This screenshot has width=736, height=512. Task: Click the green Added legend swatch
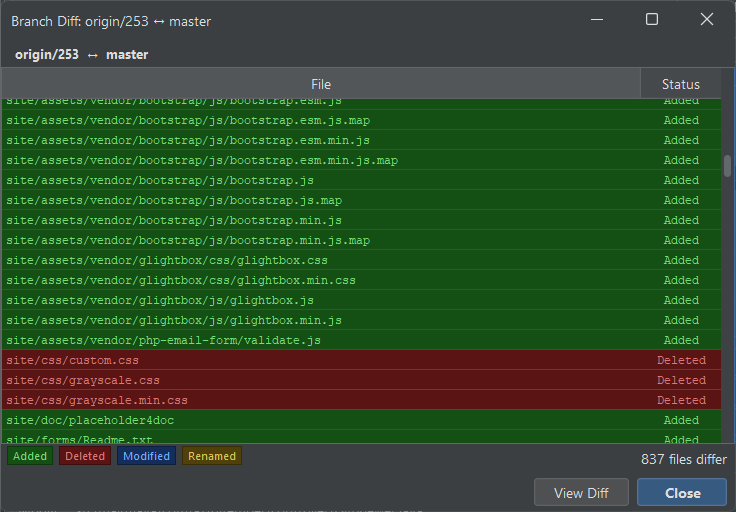[x=29, y=456]
